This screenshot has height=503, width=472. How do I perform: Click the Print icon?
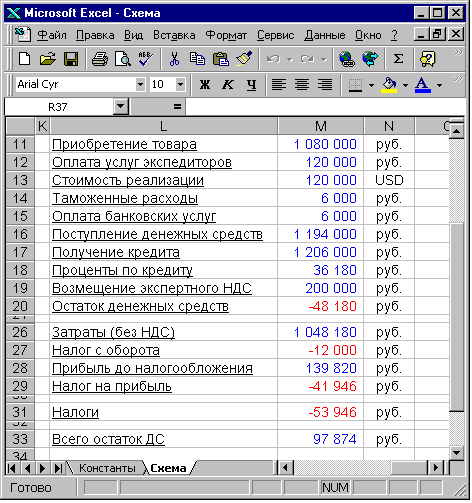(100, 59)
